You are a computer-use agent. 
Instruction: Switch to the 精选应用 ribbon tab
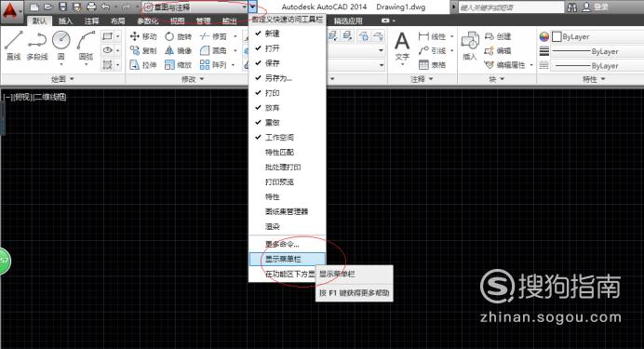coord(348,20)
